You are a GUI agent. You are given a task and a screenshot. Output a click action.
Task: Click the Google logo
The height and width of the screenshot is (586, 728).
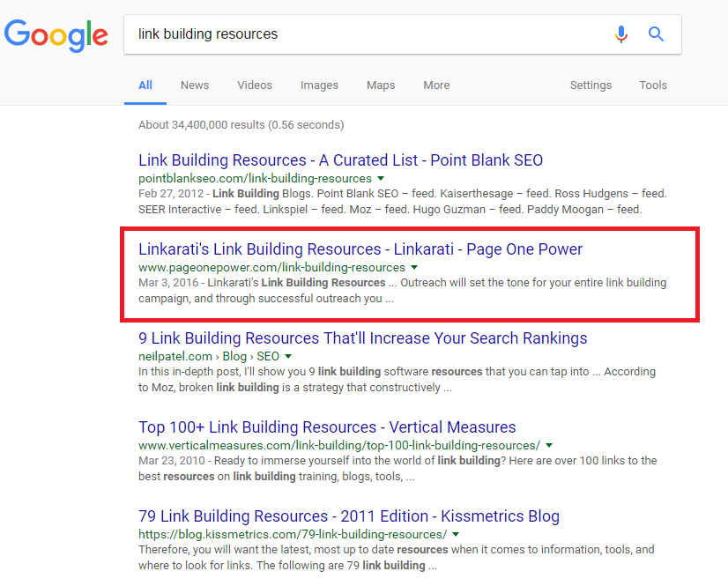[x=56, y=35]
